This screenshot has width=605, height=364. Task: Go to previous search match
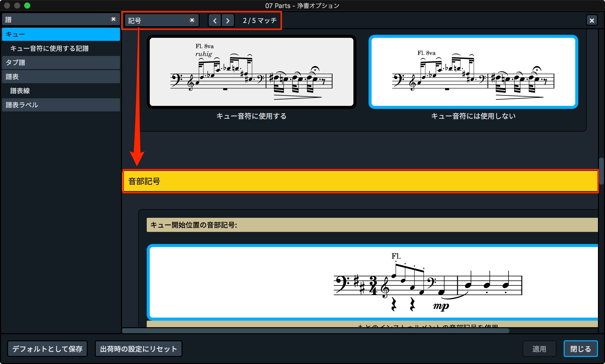(215, 21)
